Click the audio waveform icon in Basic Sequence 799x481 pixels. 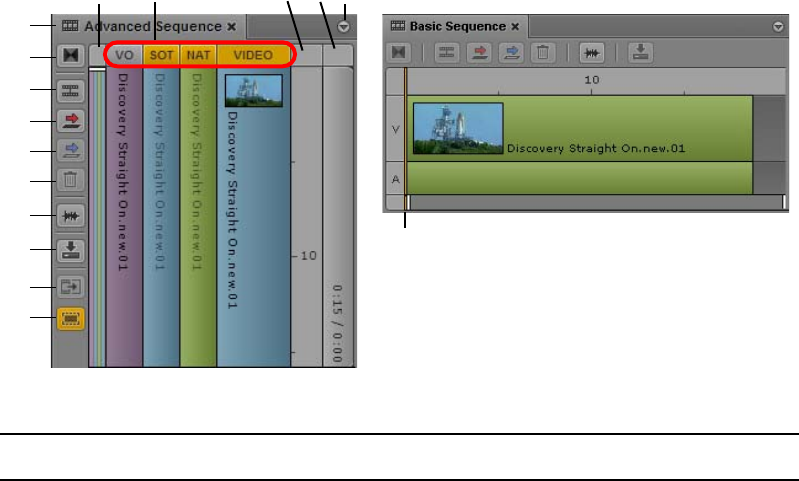pos(592,52)
